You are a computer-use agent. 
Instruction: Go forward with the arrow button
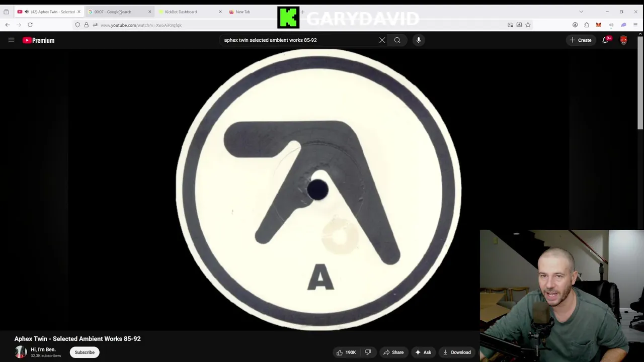19,25
